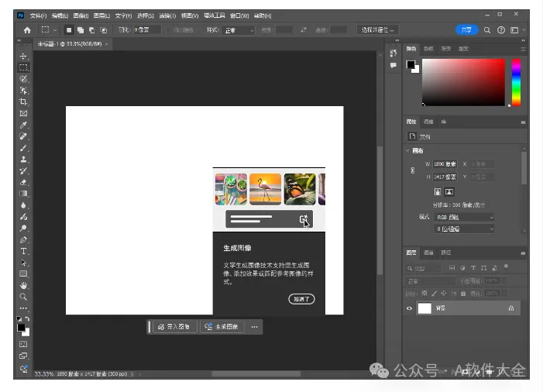The height and width of the screenshot is (392, 543).
Task: Set canvas orientation to portrait
Action: click(x=438, y=192)
